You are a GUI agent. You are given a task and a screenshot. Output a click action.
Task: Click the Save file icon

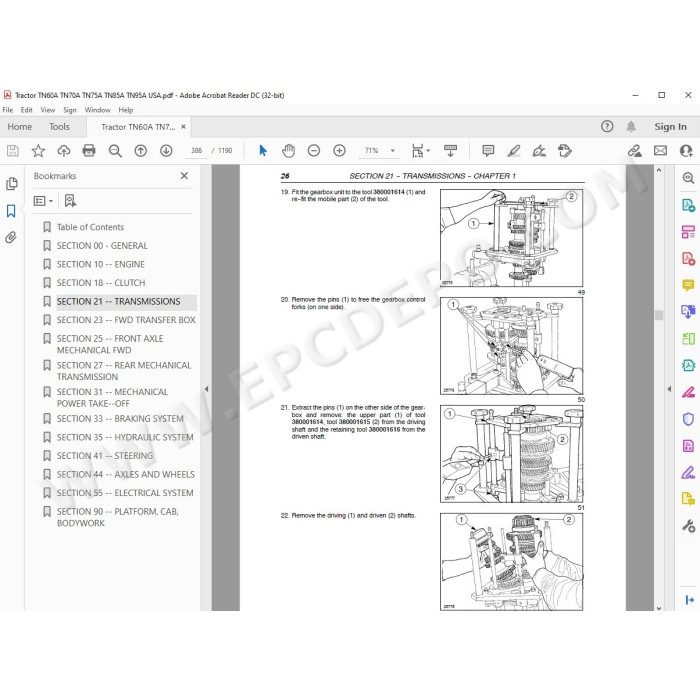[x=13, y=151]
